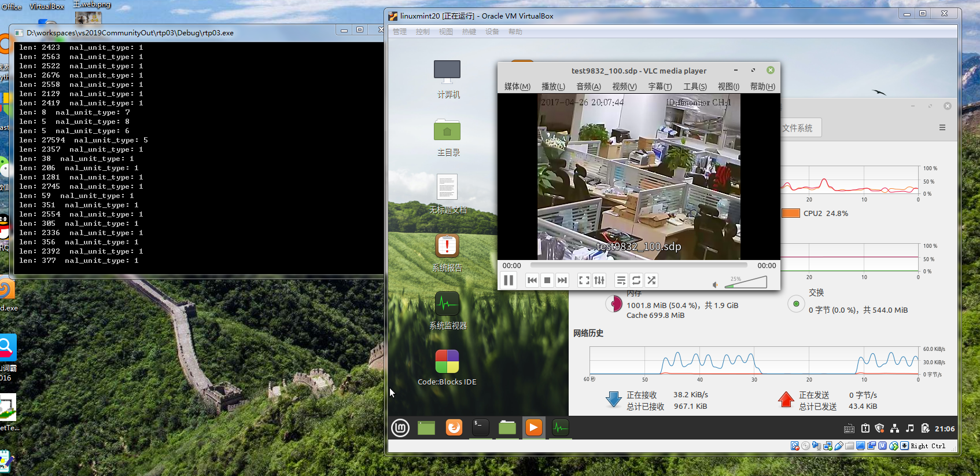This screenshot has width=980, height=476.
Task: Open the Linux Mint start menu
Action: point(400,428)
